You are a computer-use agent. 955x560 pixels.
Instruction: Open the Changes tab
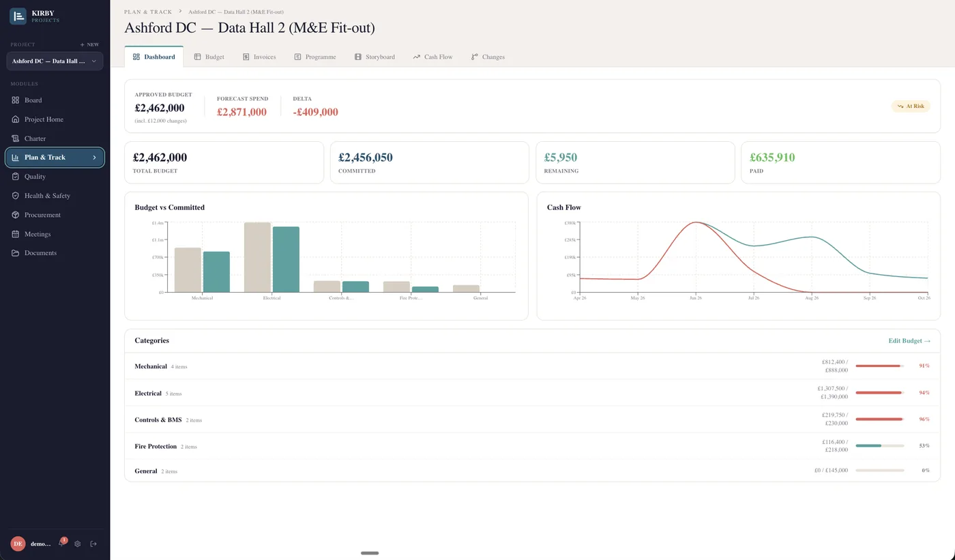coord(488,57)
